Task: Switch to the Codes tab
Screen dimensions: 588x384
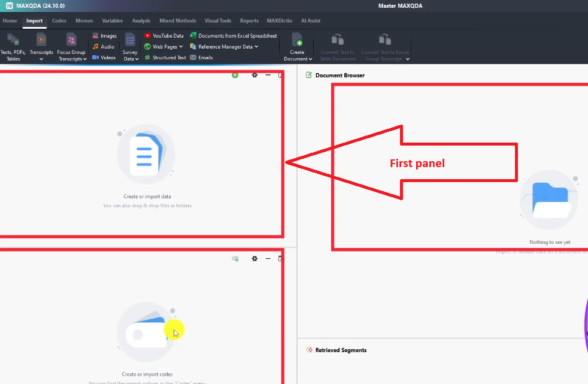Action: pyautogui.click(x=59, y=21)
